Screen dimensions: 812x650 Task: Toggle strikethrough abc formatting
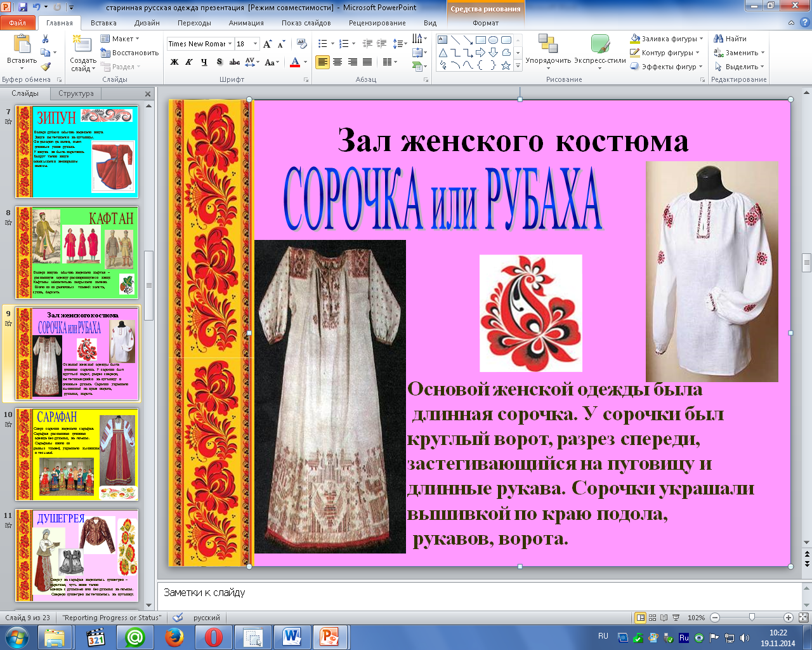click(235, 62)
